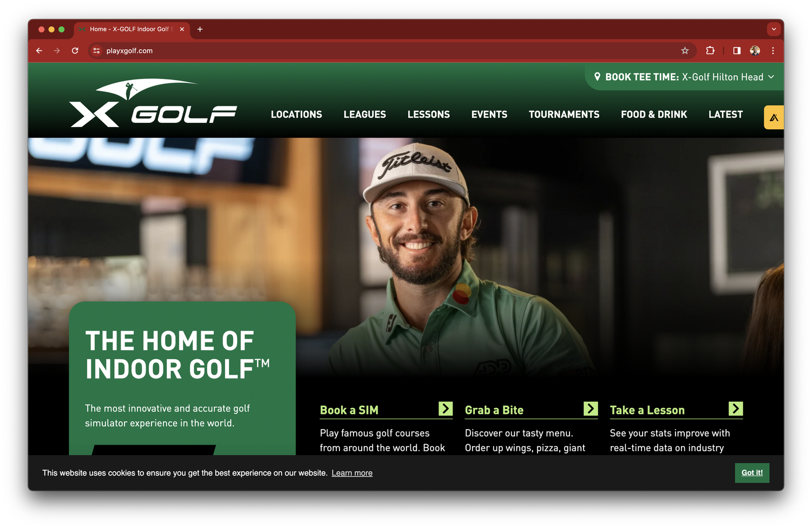Click the X-Golf logo

point(153,103)
